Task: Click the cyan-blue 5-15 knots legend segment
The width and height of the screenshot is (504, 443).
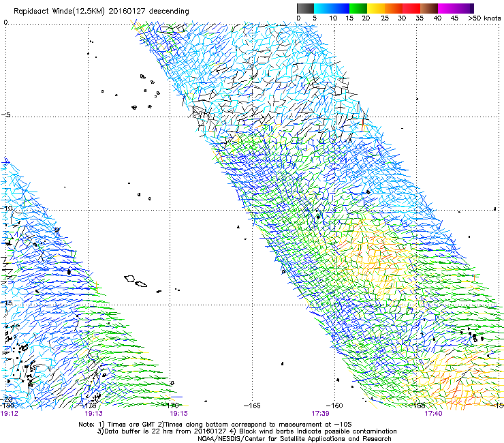Action: [332, 8]
